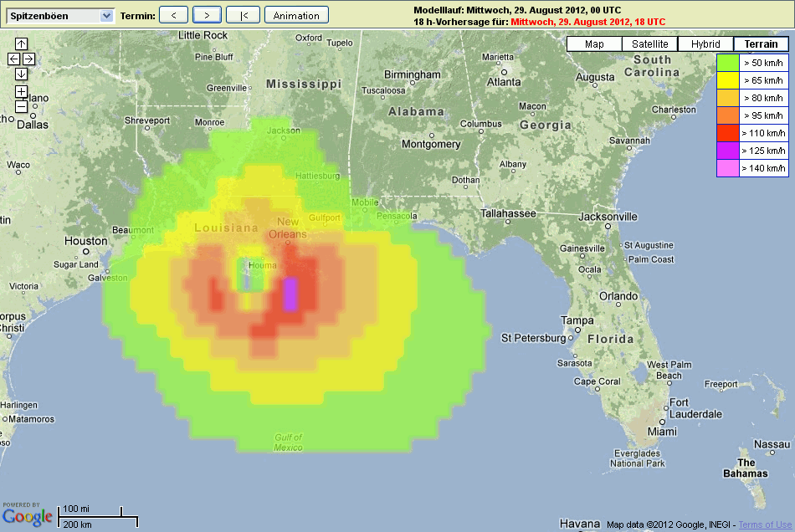The image size is (795, 532).
Task: Pan the map right with arrow
Action: coord(28,59)
